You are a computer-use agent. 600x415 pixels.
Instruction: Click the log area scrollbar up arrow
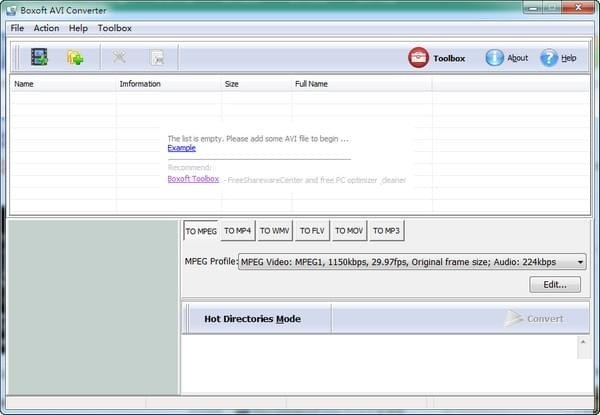583,342
